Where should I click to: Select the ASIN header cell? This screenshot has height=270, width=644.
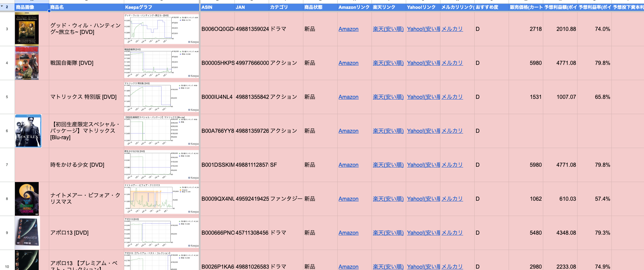(x=217, y=7)
